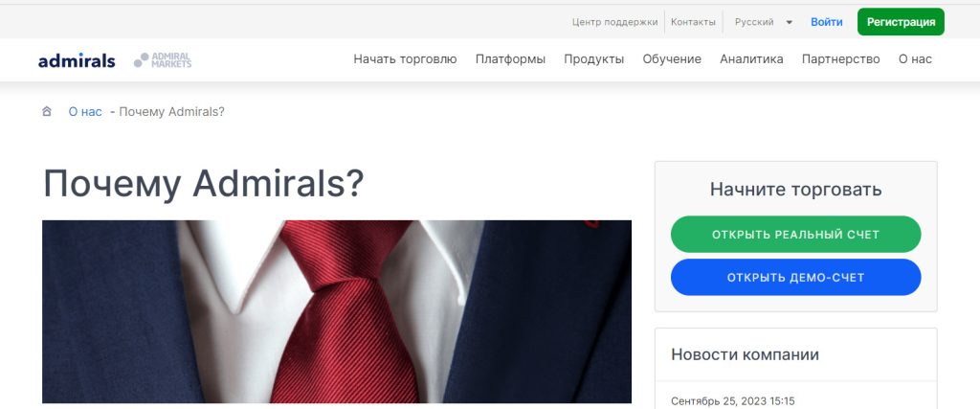This screenshot has width=980, height=409.
Task: Open the Аналитика menu
Action: [x=751, y=59]
